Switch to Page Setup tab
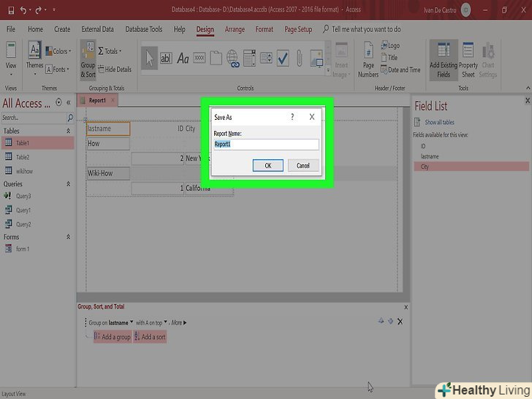The height and width of the screenshot is (399, 532). coord(298,29)
